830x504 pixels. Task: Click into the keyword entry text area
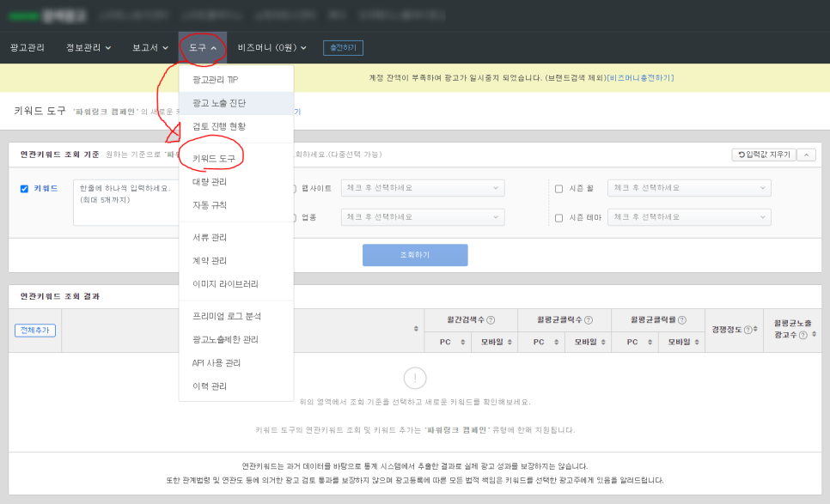[x=127, y=203]
